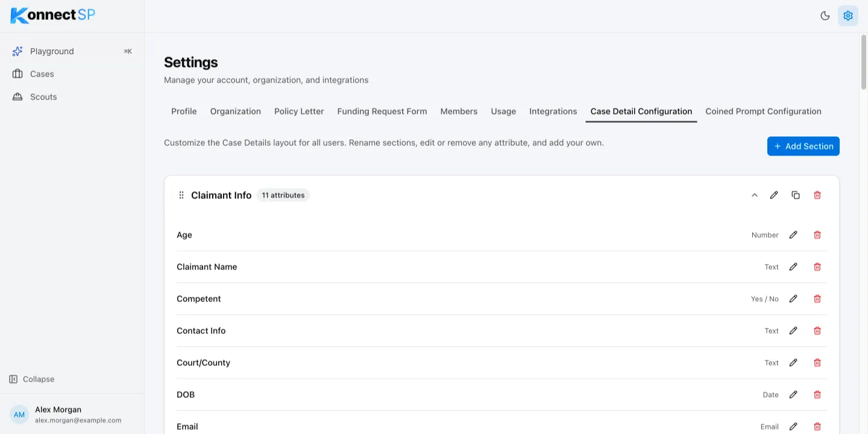This screenshot has width=868, height=434.
Task: Duplicate the Claimant Info section
Action: click(x=796, y=195)
